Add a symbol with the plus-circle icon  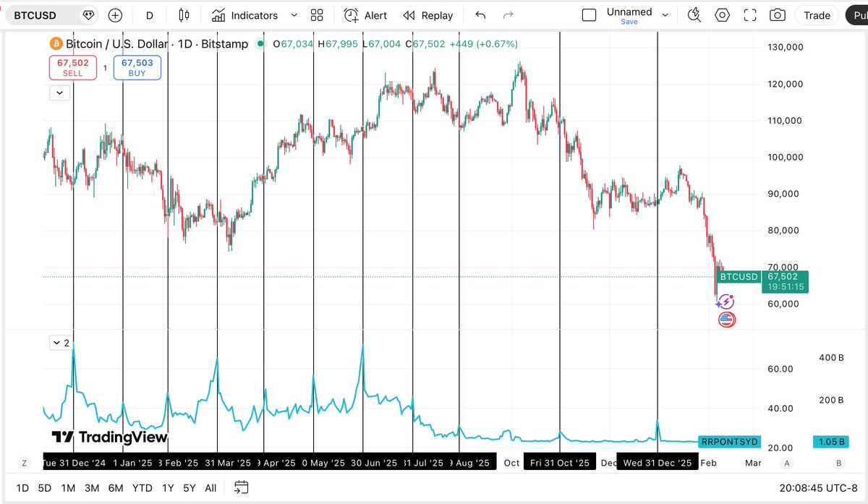(x=115, y=15)
